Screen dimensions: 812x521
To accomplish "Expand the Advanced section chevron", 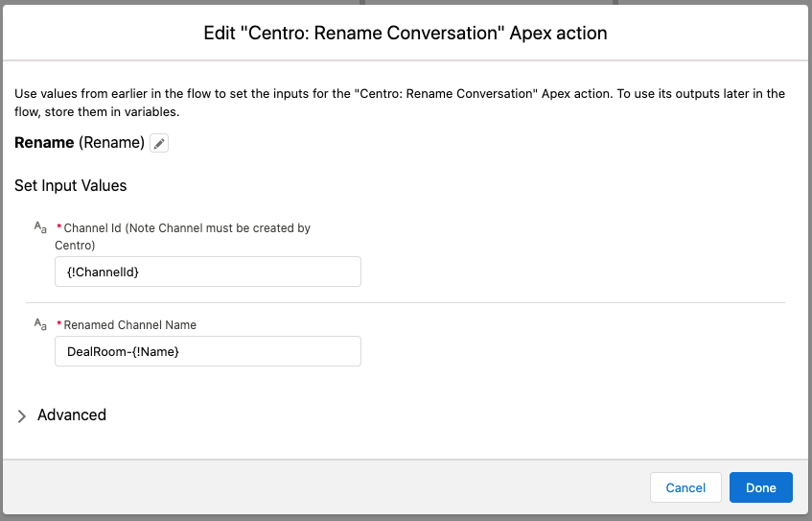I will tap(22, 415).
